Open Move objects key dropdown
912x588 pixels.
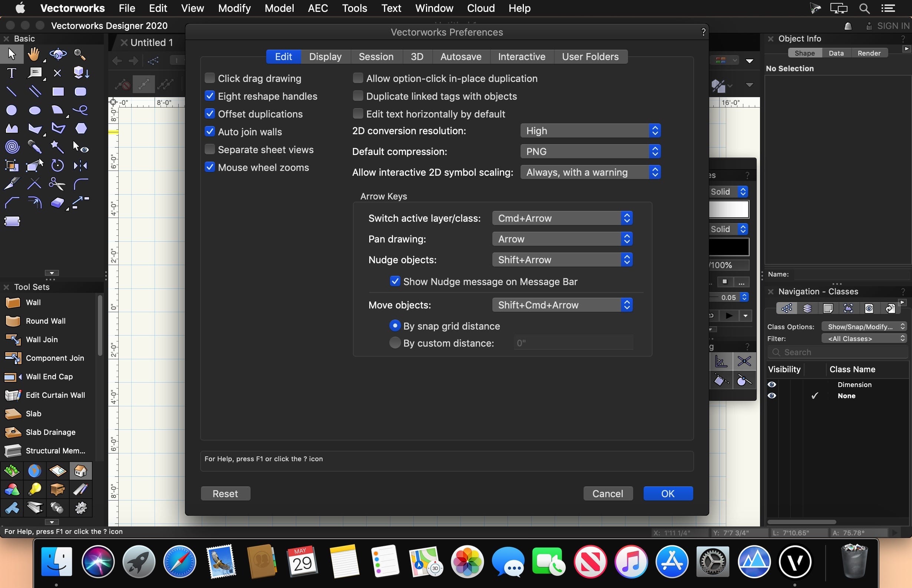click(x=562, y=305)
